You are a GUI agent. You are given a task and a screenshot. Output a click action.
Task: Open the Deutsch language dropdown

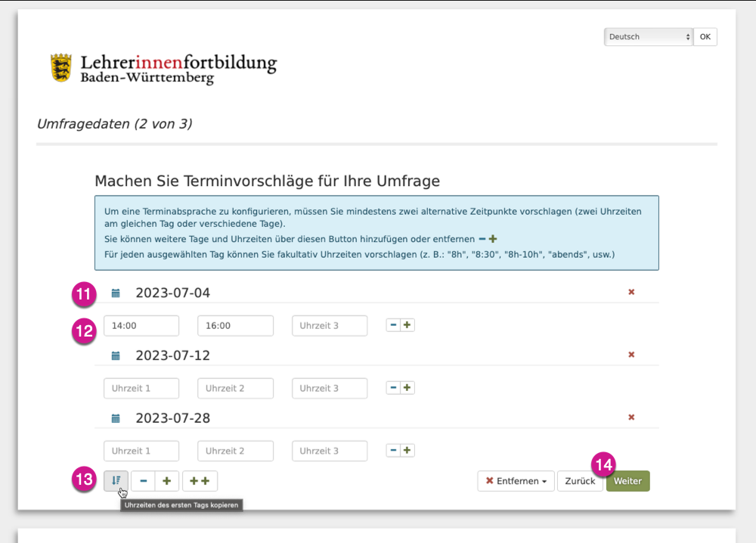648,37
